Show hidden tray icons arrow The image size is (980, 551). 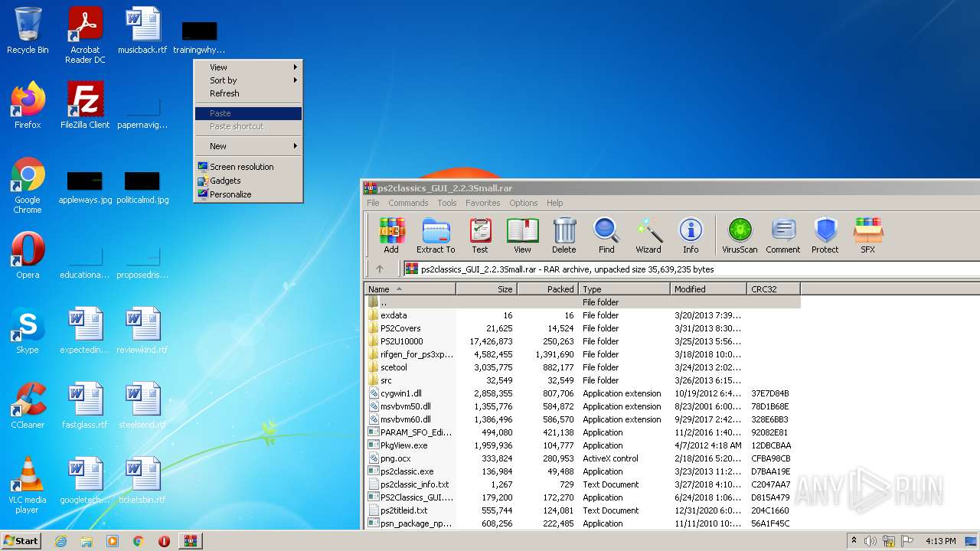click(854, 541)
